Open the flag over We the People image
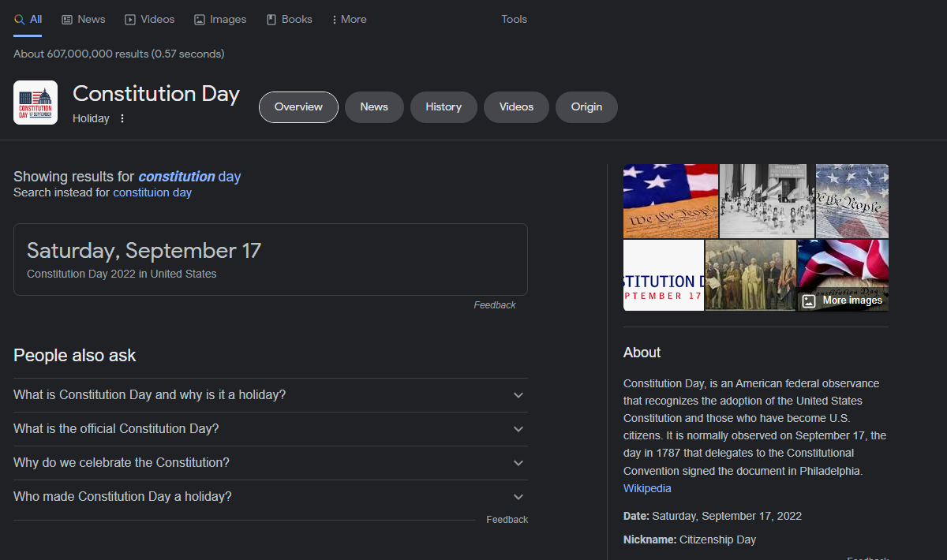The image size is (947, 560). coord(671,201)
